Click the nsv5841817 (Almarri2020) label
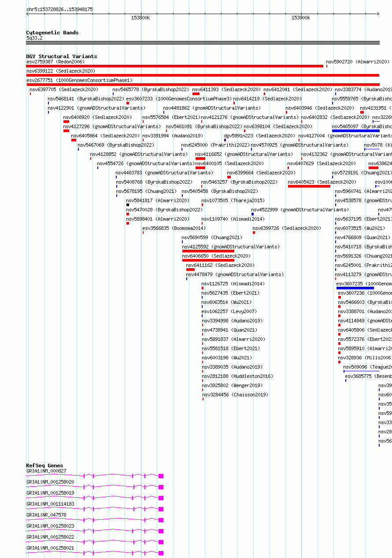The height and width of the screenshot is (558, 392). pos(158,200)
